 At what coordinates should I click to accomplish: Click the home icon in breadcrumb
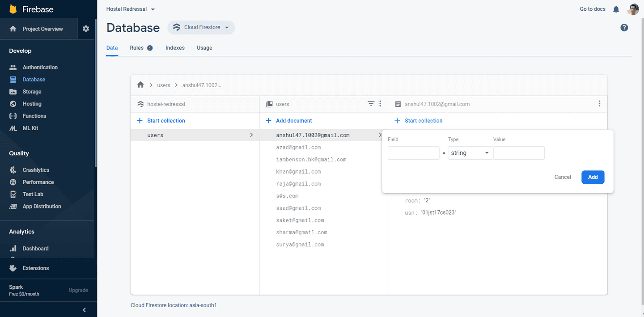pos(140,85)
